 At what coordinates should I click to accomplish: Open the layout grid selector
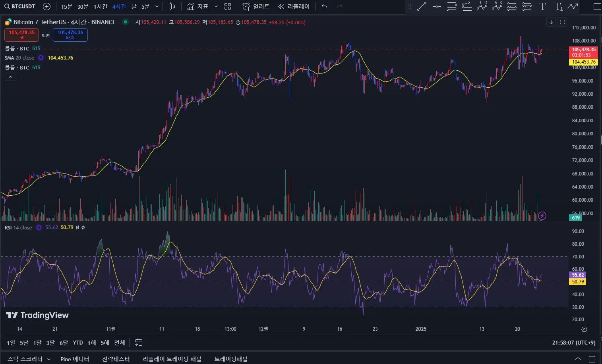(228, 6)
